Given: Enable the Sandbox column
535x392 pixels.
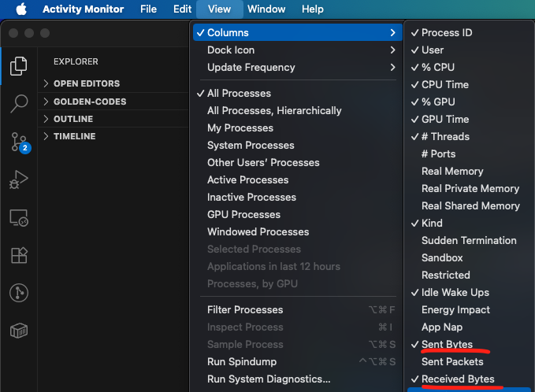Looking at the screenshot, I should click(x=469, y=257).
